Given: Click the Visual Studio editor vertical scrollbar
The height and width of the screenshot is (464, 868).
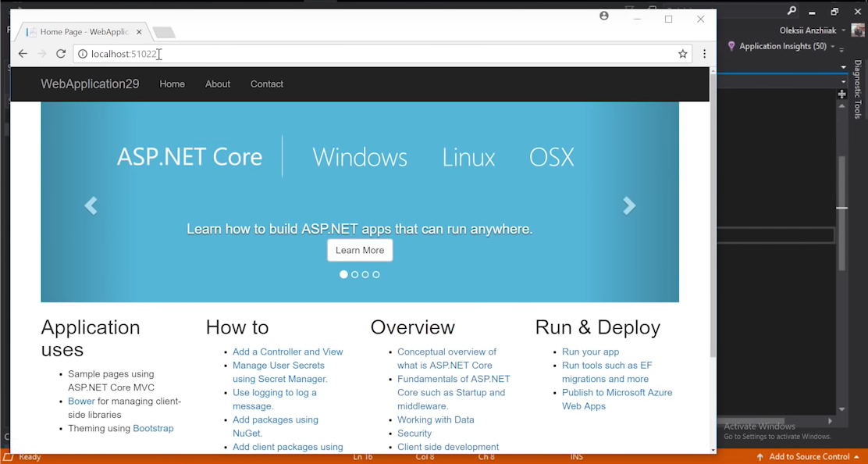Looking at the screenshot, I should click(x=842, y=213).
